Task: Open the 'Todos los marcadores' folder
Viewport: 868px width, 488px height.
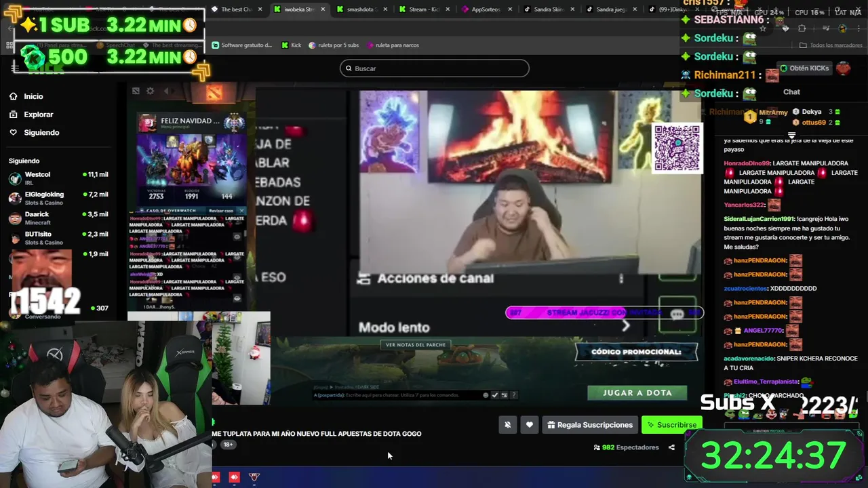Action: pyautogui.click(x=831, y=45)
